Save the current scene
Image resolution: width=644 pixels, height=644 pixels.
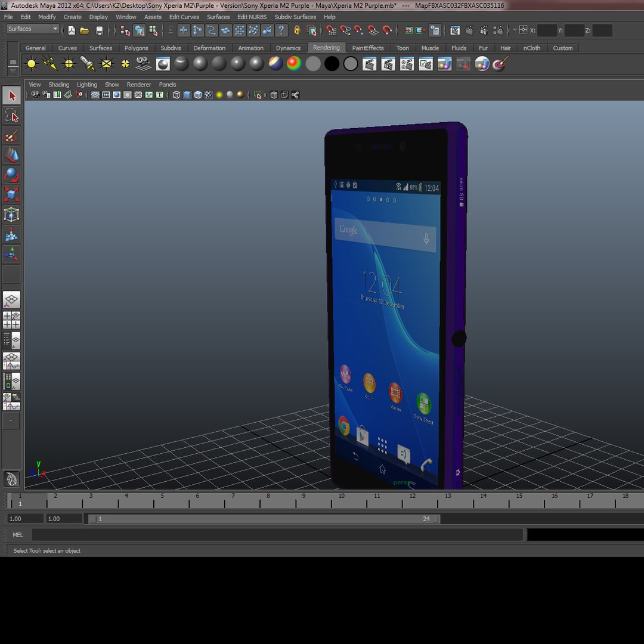[100, 30]
